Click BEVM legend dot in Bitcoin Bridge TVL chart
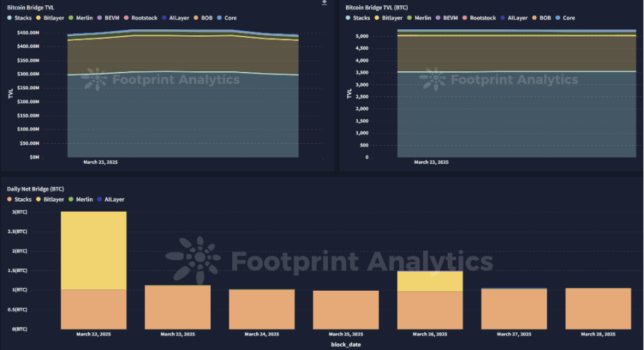Viewport: 644px width, 350px height. 99,18
